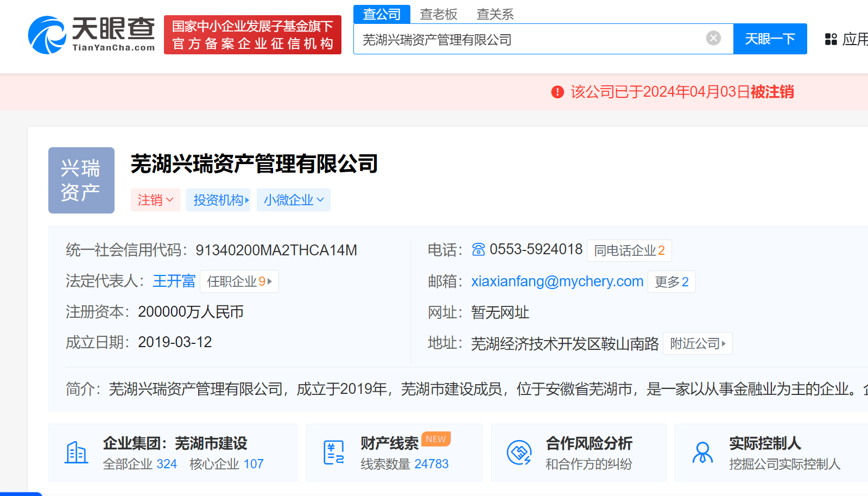Click the TianYanCha logo icon
The height and width of the screenshot is (496, 868).
[47, 35]
